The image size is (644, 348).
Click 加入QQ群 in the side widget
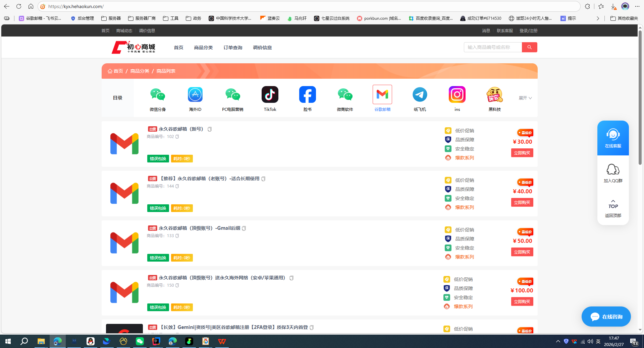click(613, 173)
